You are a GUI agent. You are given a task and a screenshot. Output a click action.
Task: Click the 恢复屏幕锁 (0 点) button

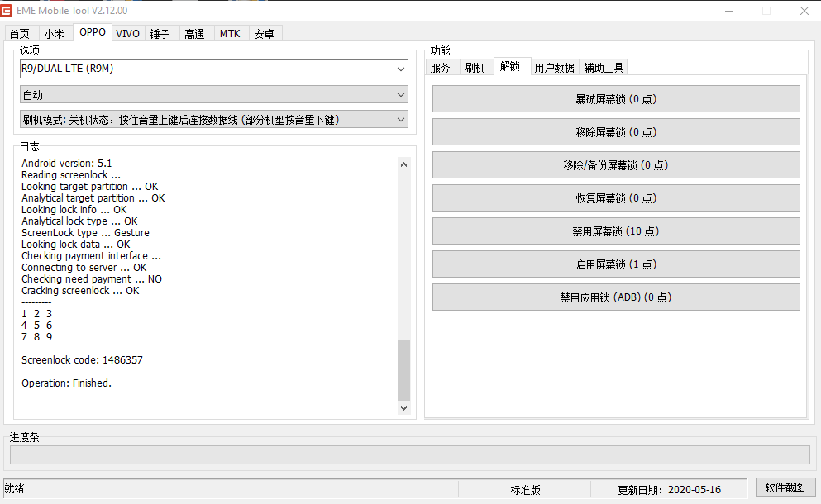[616, 197]
